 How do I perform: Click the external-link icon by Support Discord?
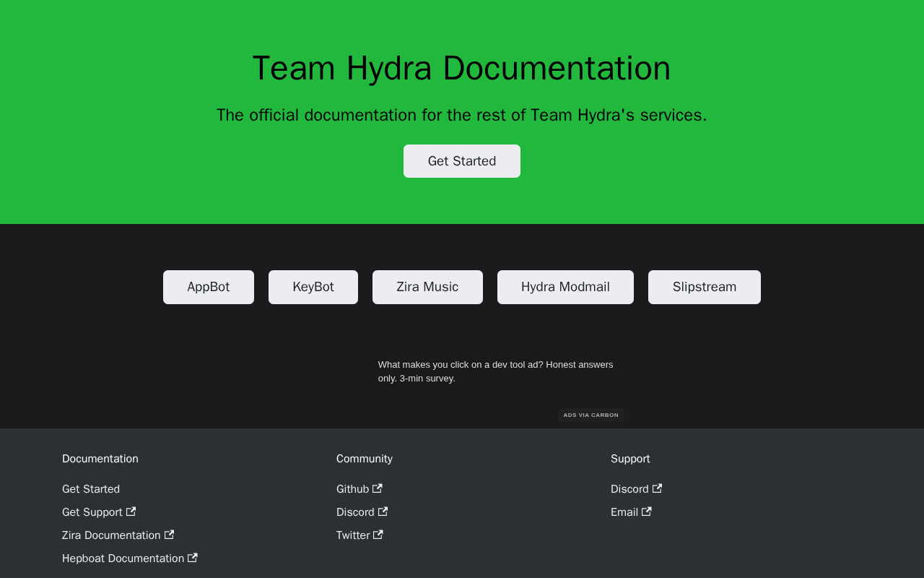[657, 488]
